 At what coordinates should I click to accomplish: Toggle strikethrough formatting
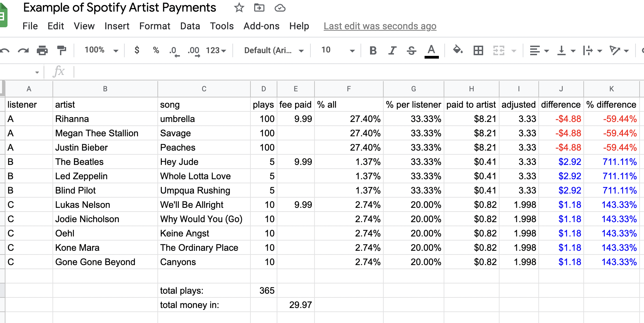point(411,51)
